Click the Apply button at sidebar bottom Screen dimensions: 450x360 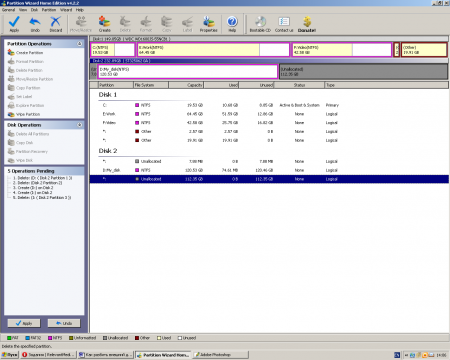(24, 323)
